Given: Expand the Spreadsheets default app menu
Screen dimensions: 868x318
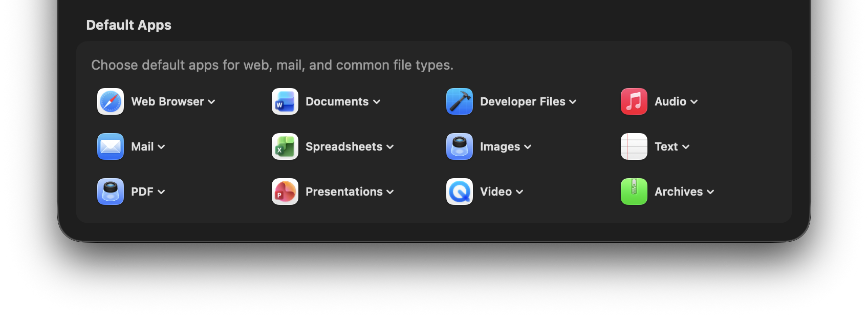Looking at the screenshot, I should coord(350,146).
